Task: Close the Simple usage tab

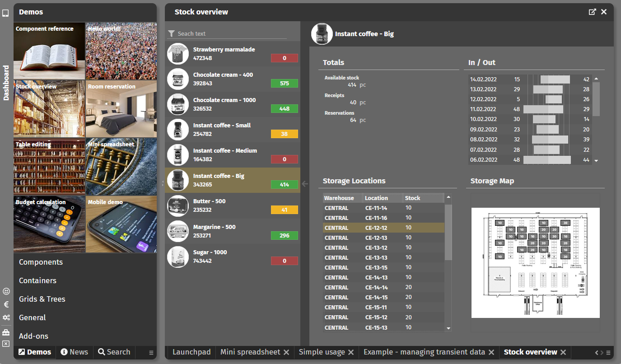Action: pos(351,352)
